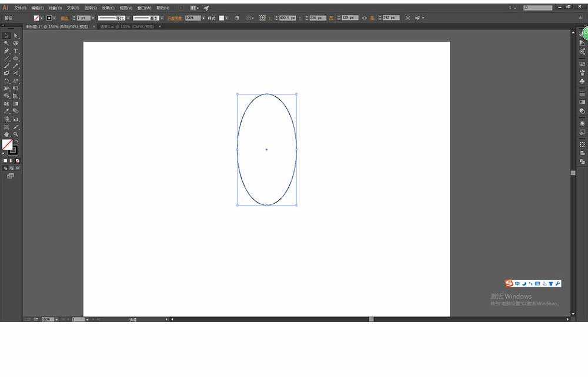Select the Shape Builder tool
The width and height of the screenshot is (588, 377).
click(x=6, y=96)
